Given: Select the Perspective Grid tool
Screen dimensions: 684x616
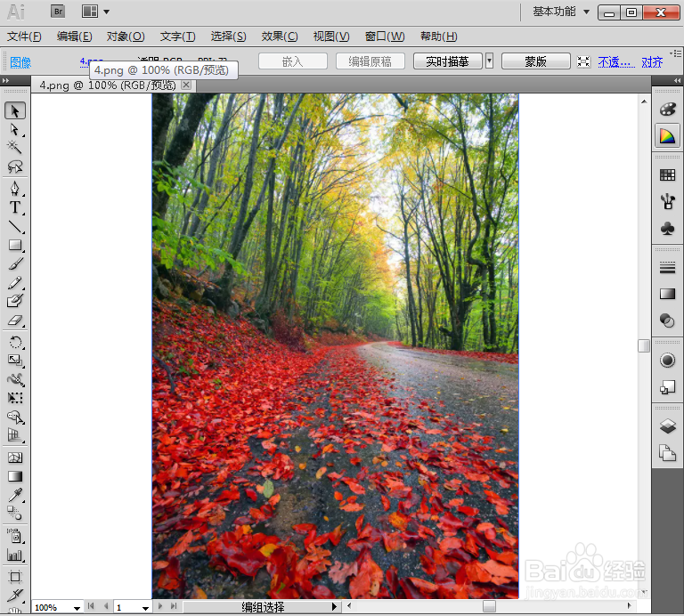Looking at the screenshot, I should point(15,435).
